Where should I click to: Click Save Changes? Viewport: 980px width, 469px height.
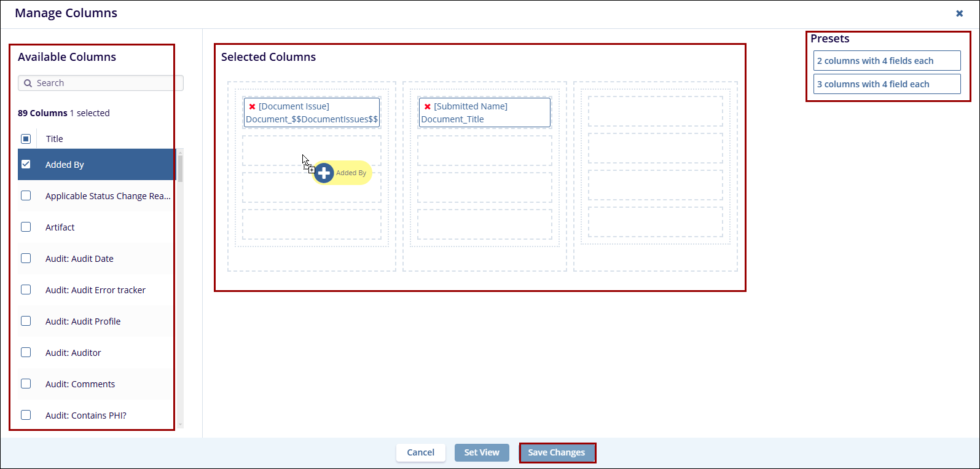point(557,452)
